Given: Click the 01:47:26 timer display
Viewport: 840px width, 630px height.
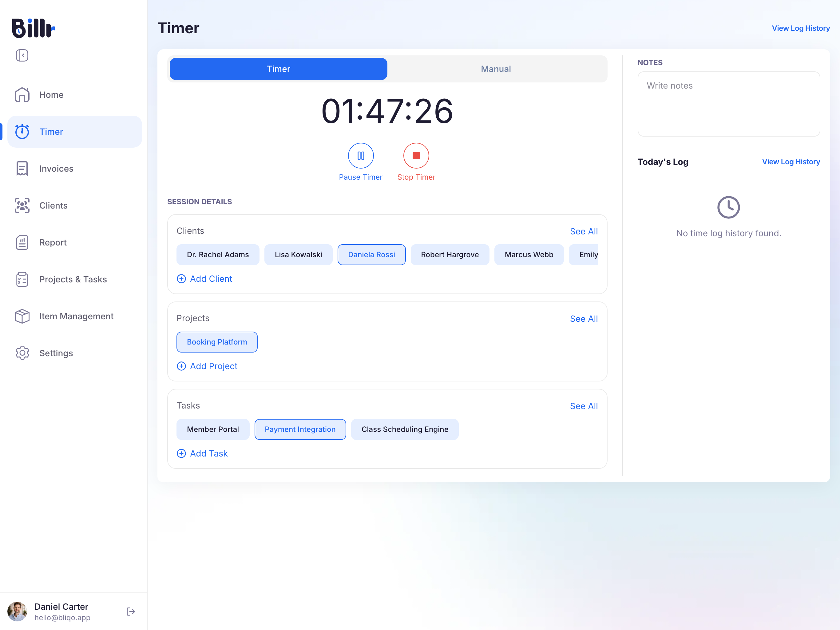Looking at the screenshot, I should click(387, 111).
